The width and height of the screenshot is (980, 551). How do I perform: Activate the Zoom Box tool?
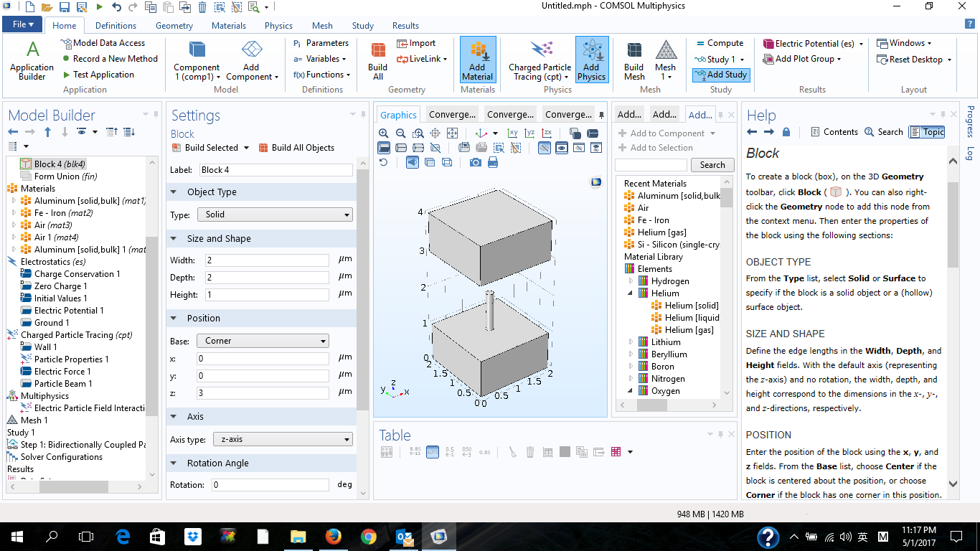418,133
